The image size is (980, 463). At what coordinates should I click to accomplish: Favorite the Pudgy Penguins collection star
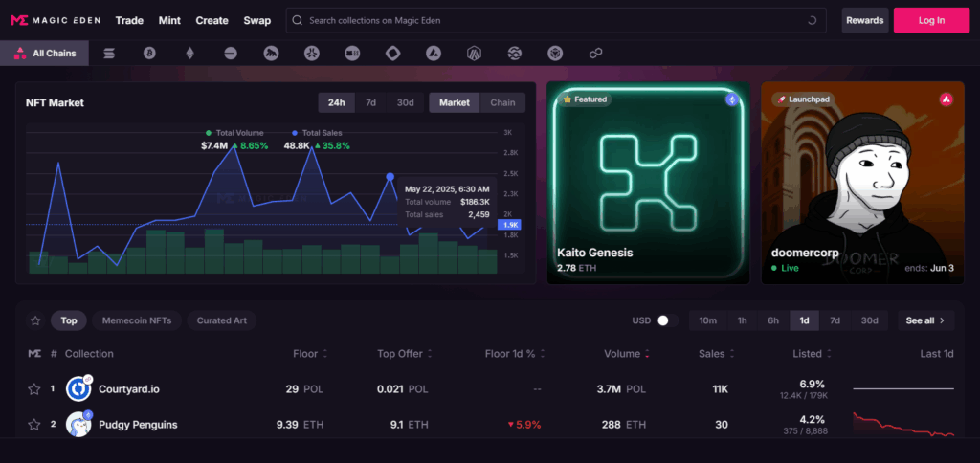point(34,425)
